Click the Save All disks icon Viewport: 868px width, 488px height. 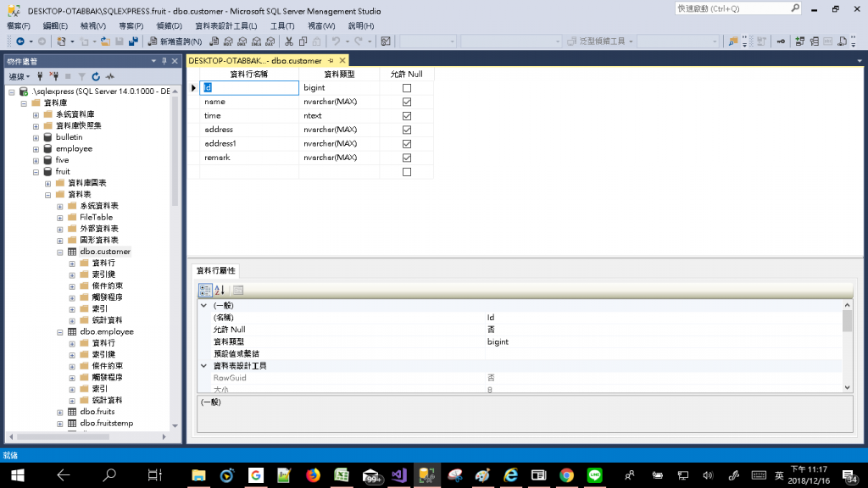133,42
